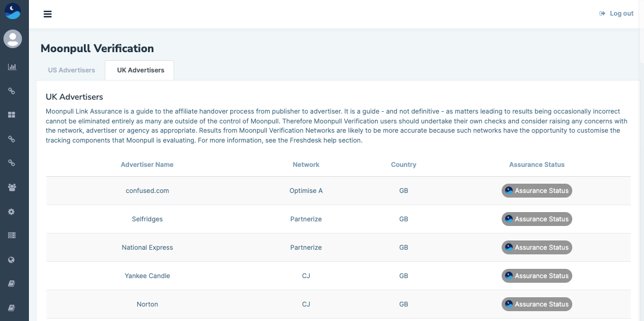Open the user profile avatar
The height and width of the screenshot is (321, 644).
coord(12,39)
